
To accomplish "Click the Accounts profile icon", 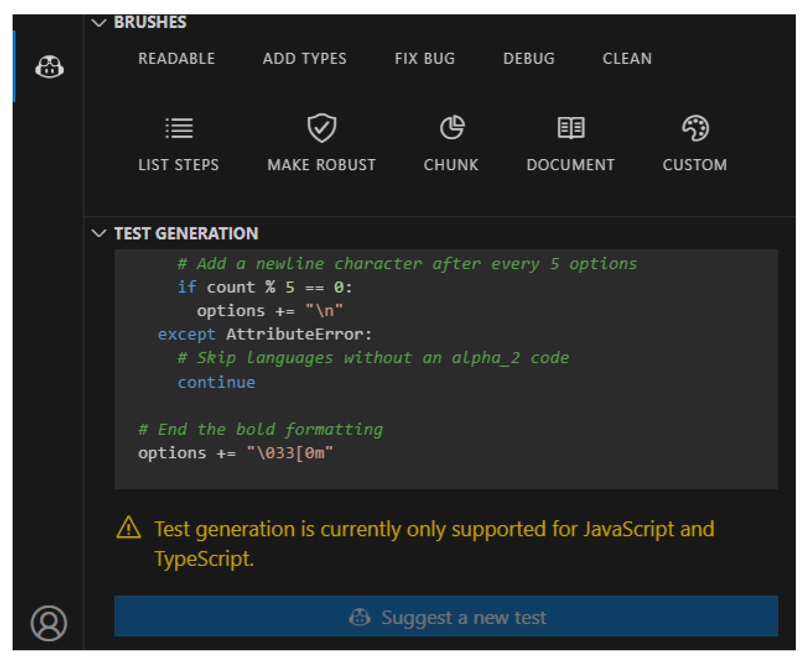I will (x=49, y=623).
